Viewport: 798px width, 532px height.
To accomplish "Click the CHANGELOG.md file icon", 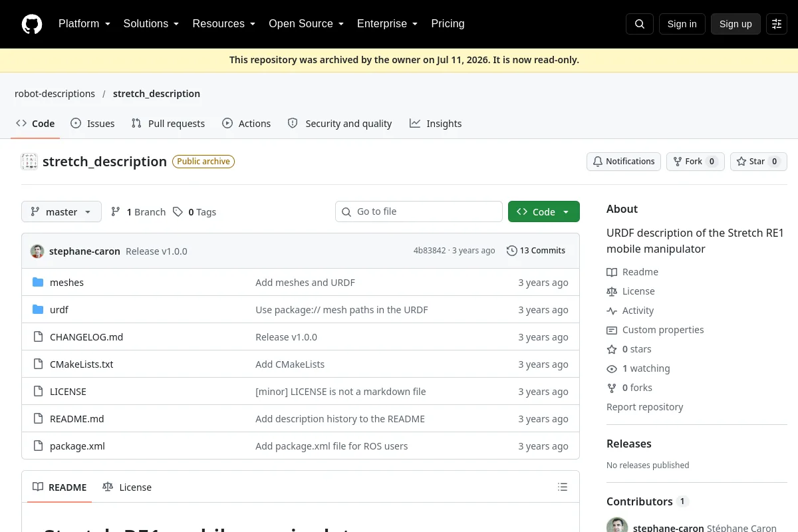I will [x=38, y=337].
